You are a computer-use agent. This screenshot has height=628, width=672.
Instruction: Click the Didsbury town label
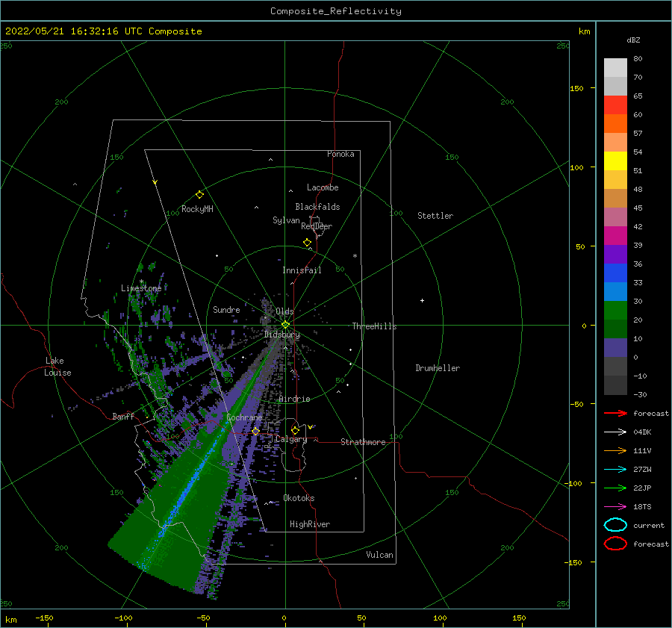click(x=282, y=335)
